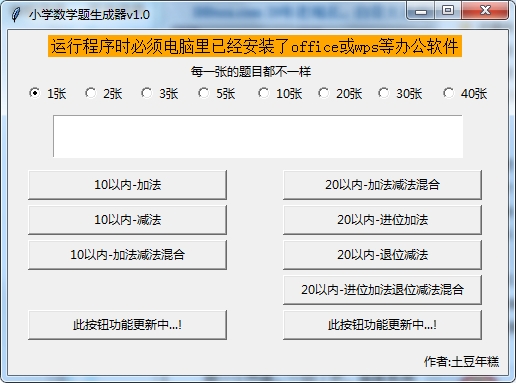Click the 小学数学题生成器v1.0 window title
Viewport: 516px width, 383px height.
point(89,15)
